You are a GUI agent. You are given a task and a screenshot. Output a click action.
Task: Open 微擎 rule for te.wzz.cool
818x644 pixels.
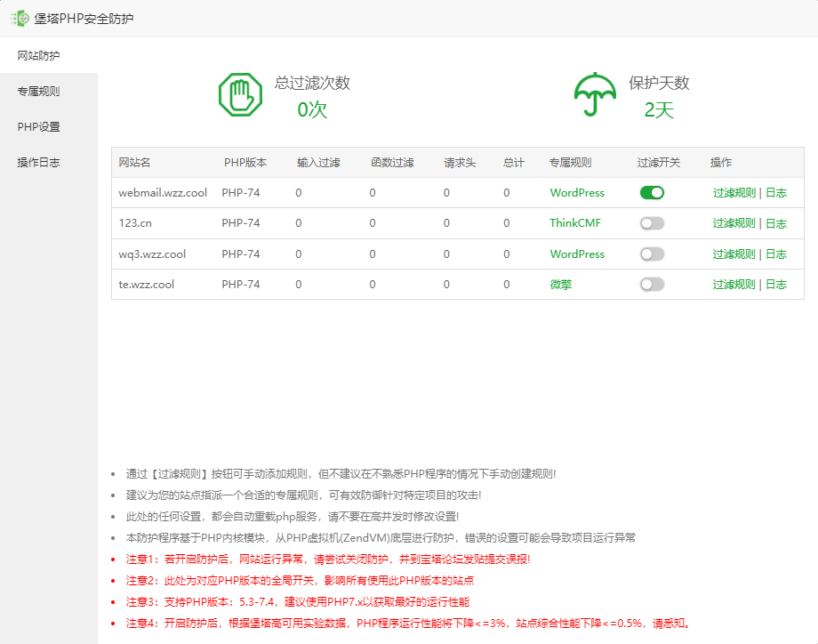pyautogui.click(x=561, y=285)
